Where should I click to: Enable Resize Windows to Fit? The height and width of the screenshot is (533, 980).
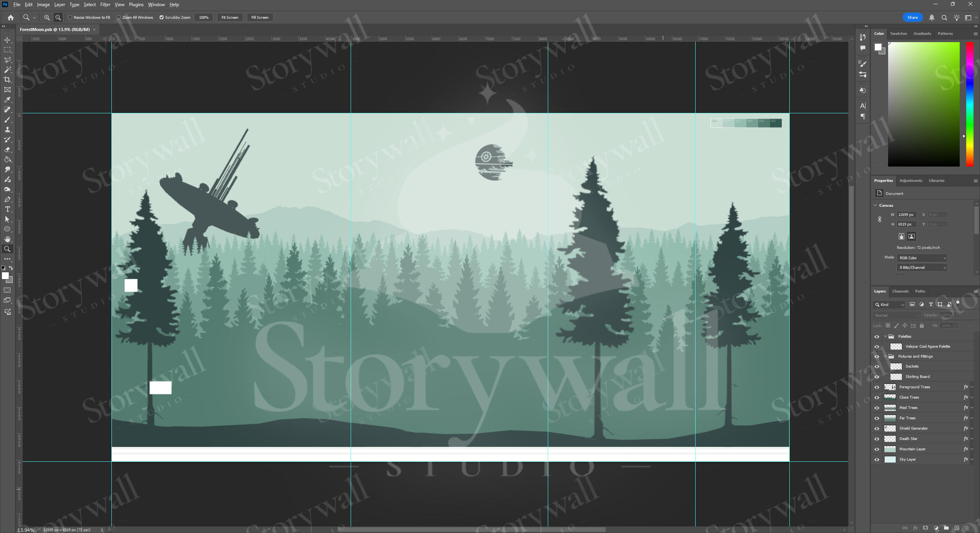coord(70,17)
